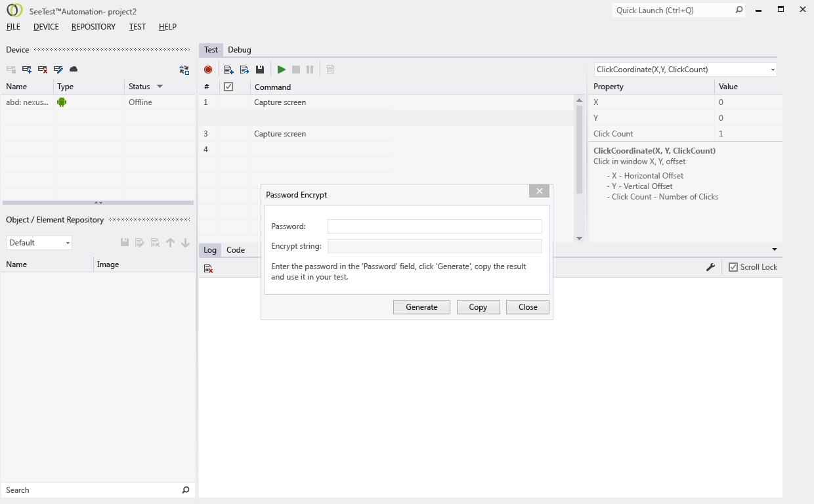Click the Export test script icon

(x=244, y=70)
